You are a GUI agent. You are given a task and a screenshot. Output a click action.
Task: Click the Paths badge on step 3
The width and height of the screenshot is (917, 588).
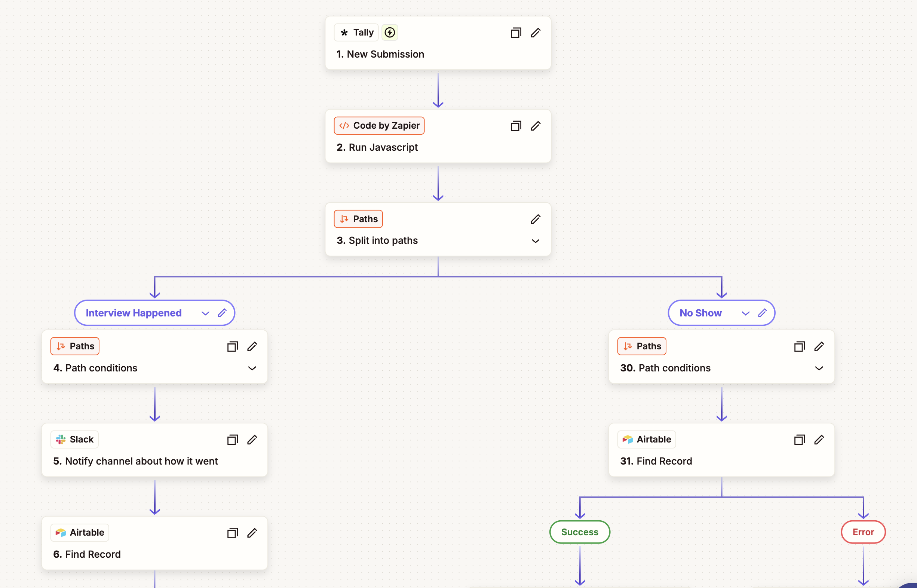pyautogui.click(x=359, y=219)
